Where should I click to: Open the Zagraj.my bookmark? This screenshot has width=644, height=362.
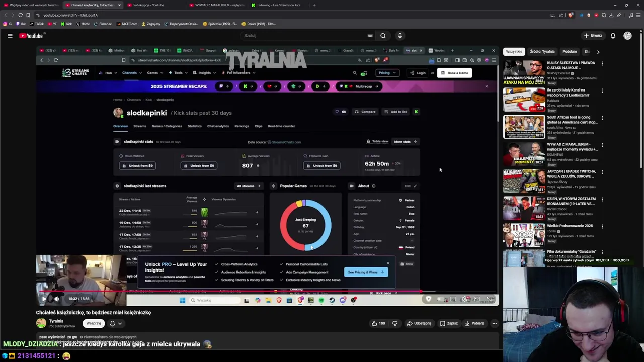151,24
